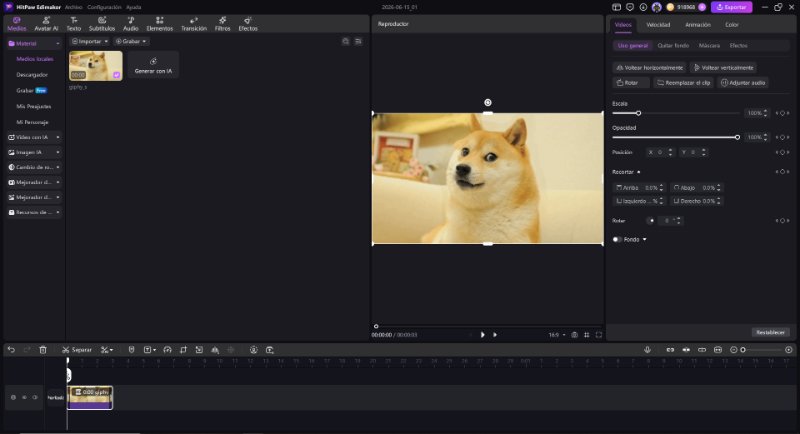
Task: Click the mirror flip tool in timeline toolbar
Action: (215, 350)
